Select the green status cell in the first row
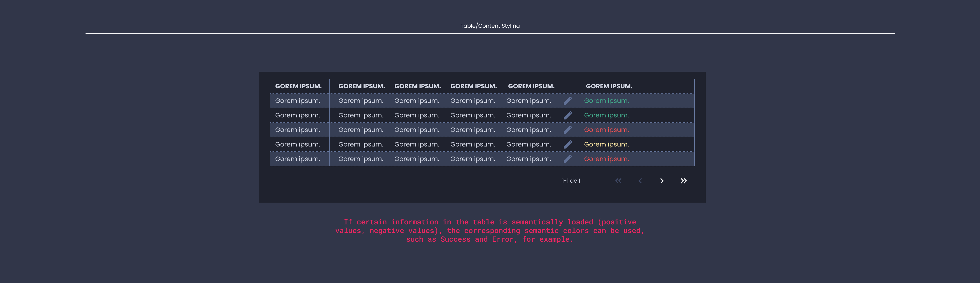This screenshot has width=980, height=283. tap(606, 101)
